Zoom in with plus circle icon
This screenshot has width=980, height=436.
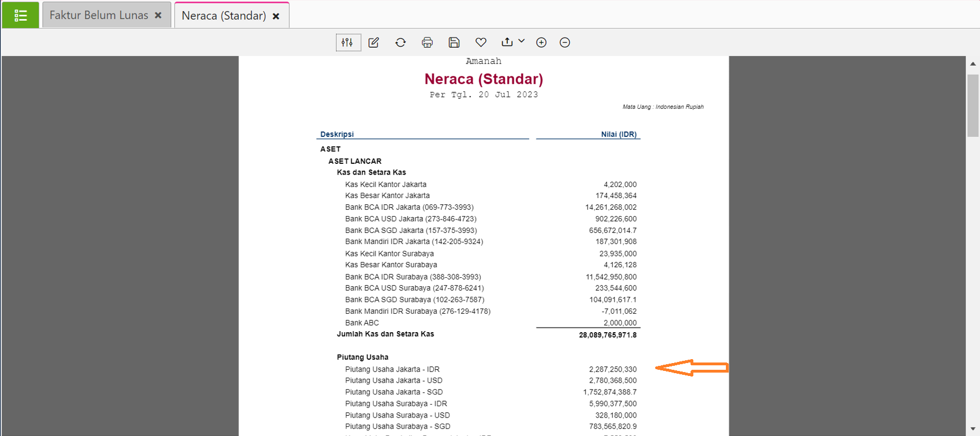pyautogui.click(x=541, y=43)
